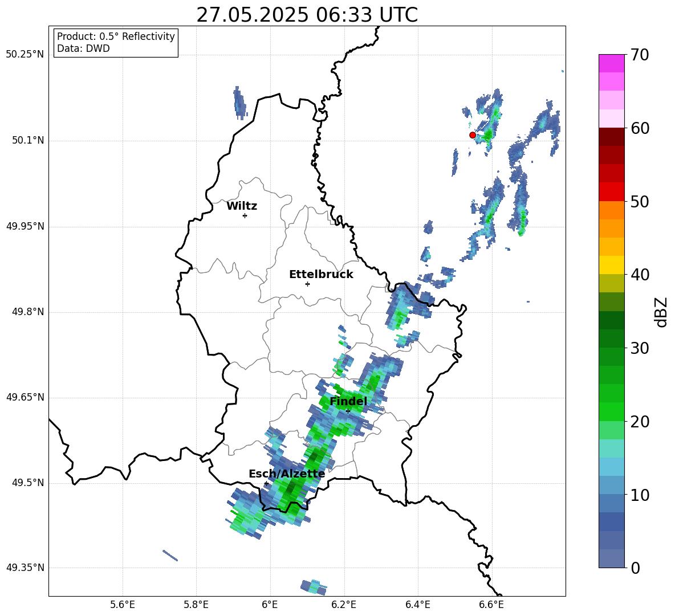This screenshot has width=675, height=616.
Task: Click the red radar site marker dot
Action: (x=472, y=135)
